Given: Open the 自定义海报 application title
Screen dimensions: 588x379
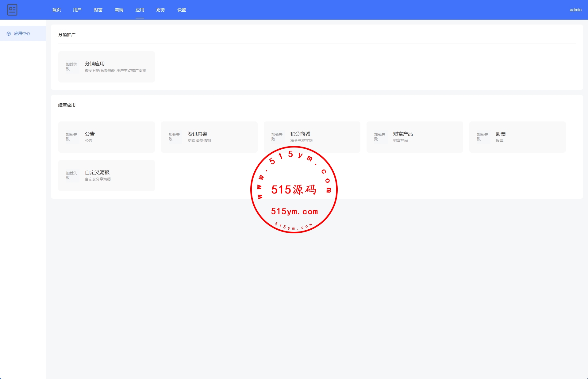Looking at the screenshot, I should coord(97,173).
